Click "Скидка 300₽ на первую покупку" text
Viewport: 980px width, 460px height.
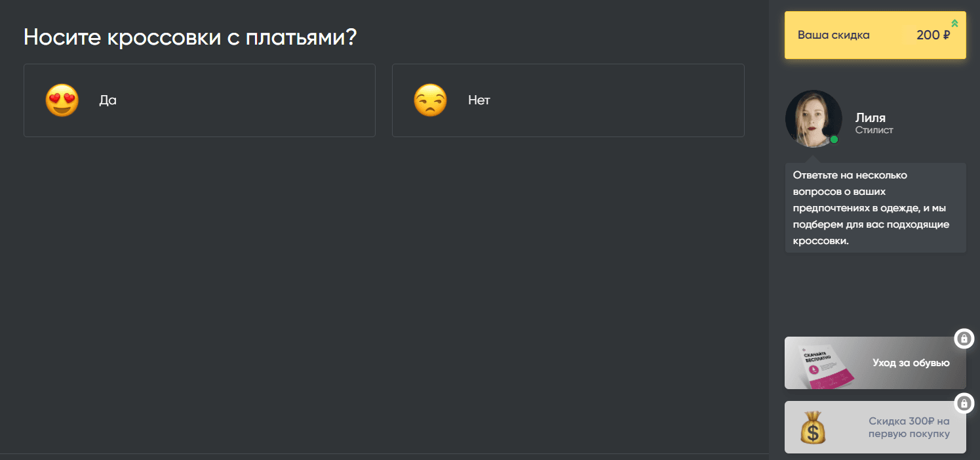(x=909, y=427)
